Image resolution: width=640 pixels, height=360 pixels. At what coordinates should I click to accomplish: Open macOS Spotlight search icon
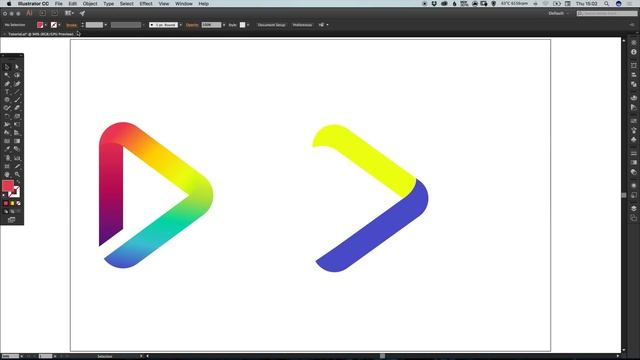point(607,4)
